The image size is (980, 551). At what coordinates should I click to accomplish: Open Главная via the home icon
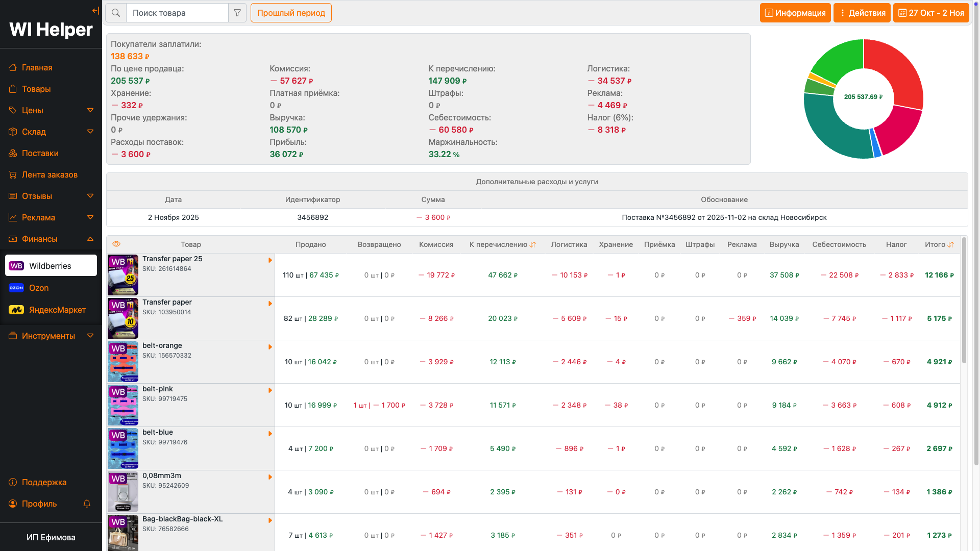[13, 67]
